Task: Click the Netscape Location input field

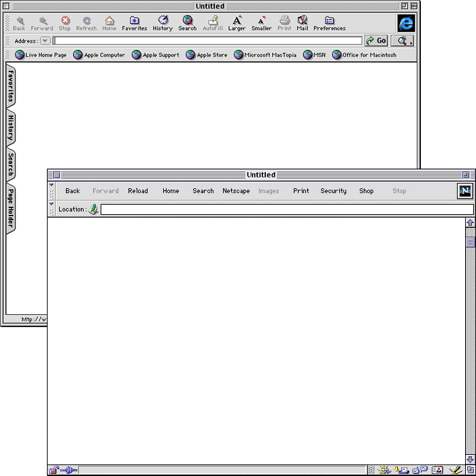Action: [287, 209]
